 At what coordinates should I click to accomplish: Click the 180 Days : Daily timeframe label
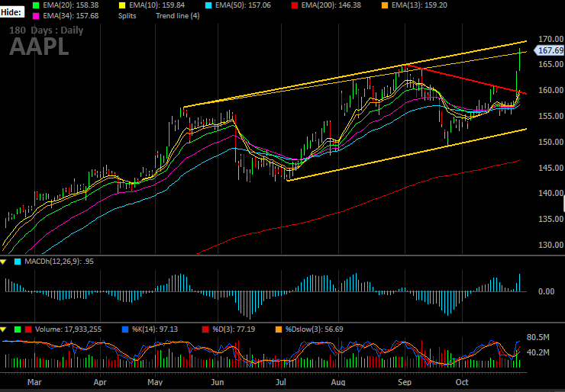(47, 31)
